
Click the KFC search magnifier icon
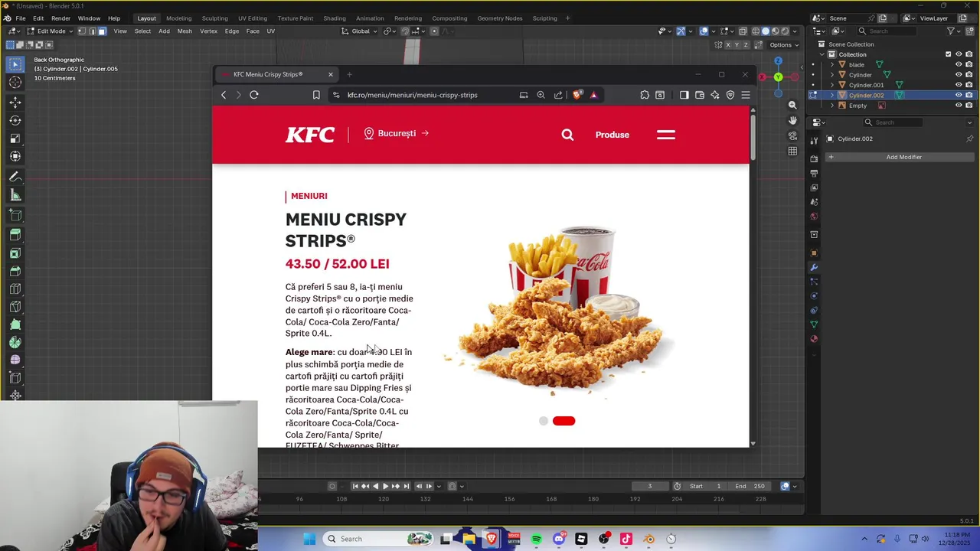[567, 135]
